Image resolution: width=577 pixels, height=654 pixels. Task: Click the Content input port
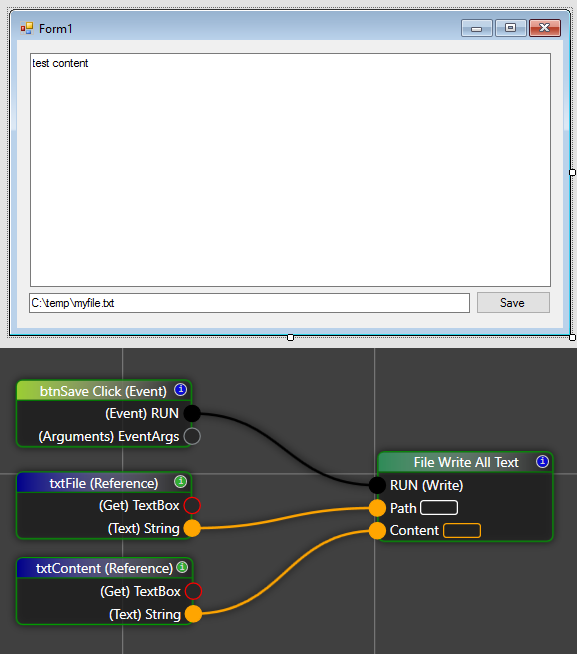tap(377, 531)
